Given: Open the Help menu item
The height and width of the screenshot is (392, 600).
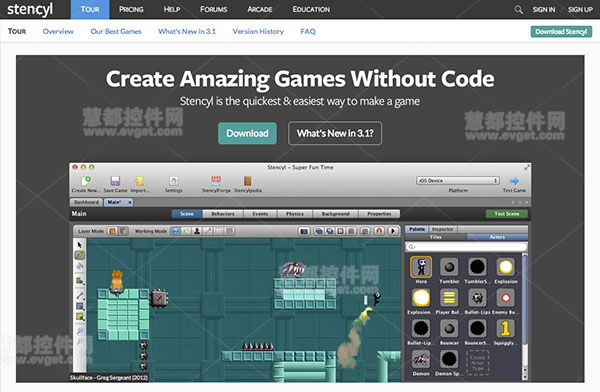Looking at the screenshot, I should click(x=172, y=9).
